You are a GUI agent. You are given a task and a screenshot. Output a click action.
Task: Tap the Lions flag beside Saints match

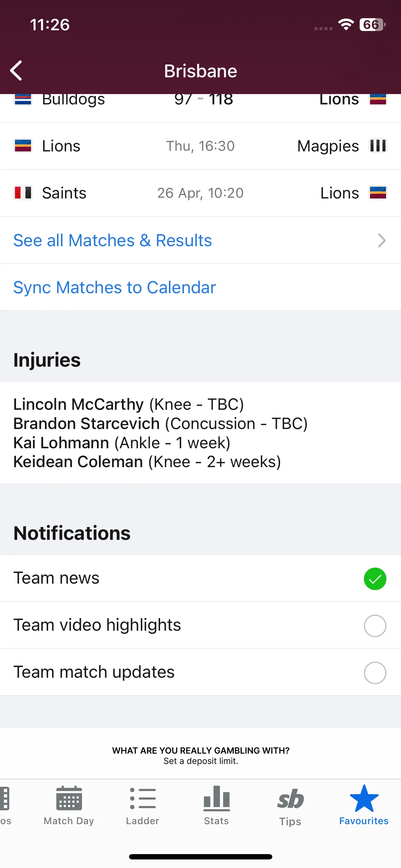pos(378,193)
